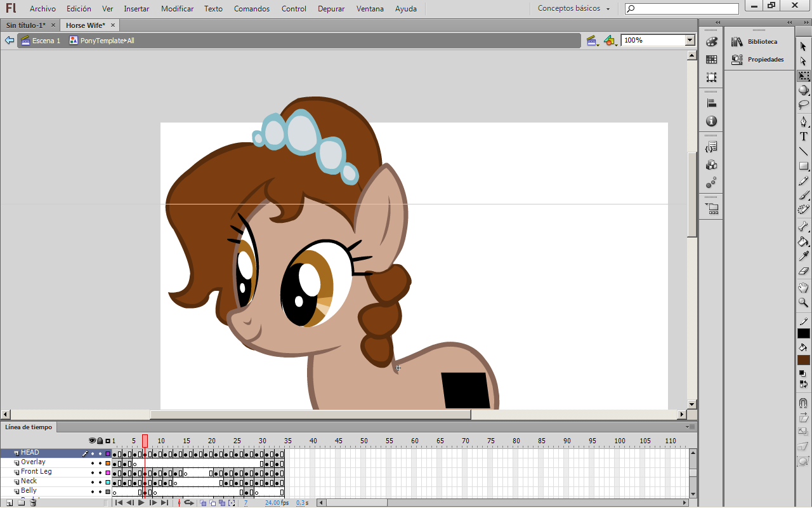Select the Rectangle tool
This screenshot has width=812, height=508.
[803, 166]
